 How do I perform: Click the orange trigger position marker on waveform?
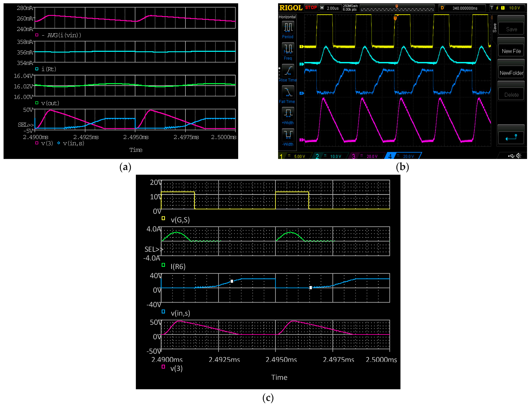tap(395, 18)
